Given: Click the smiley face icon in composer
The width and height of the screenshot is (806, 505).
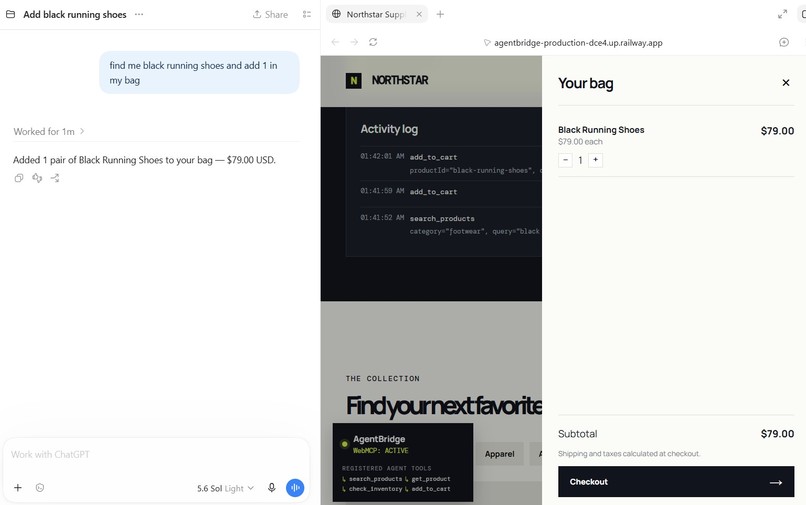Looking at the screenshot, I should [40, 488].
